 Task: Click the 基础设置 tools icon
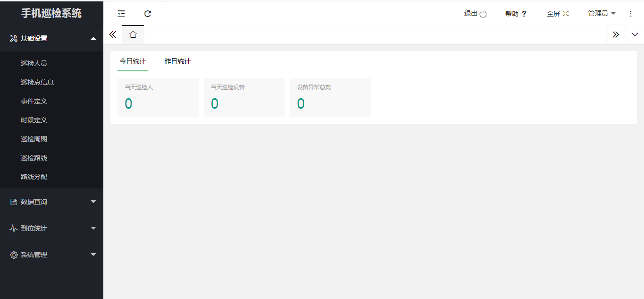tap(14, 38)
